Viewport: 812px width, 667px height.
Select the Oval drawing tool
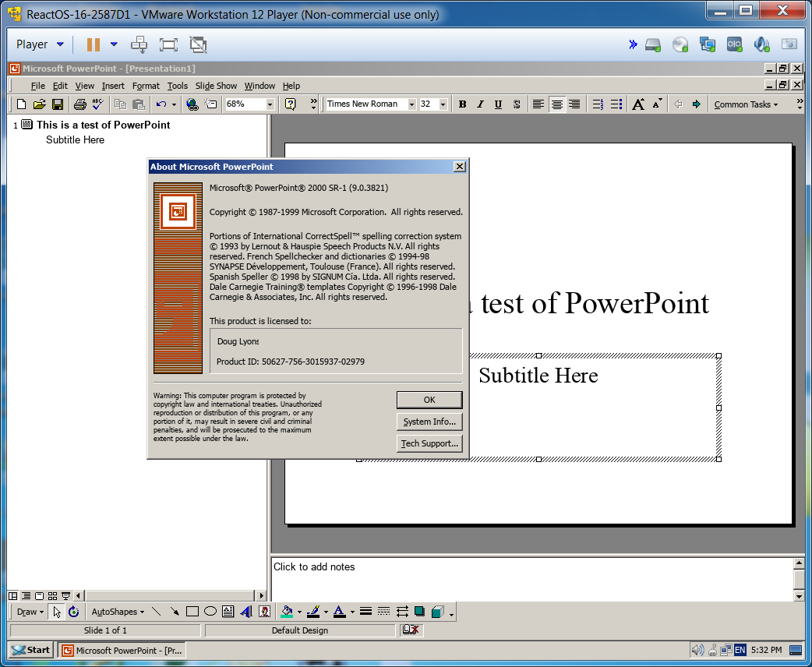pos(210,612)
